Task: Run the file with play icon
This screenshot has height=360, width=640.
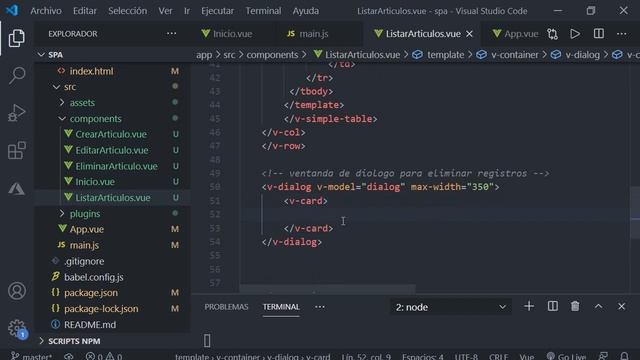Action: point(575,34)
